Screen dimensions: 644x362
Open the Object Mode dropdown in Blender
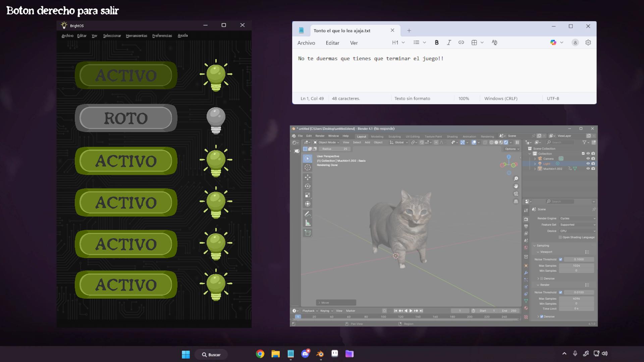[327, 142]
